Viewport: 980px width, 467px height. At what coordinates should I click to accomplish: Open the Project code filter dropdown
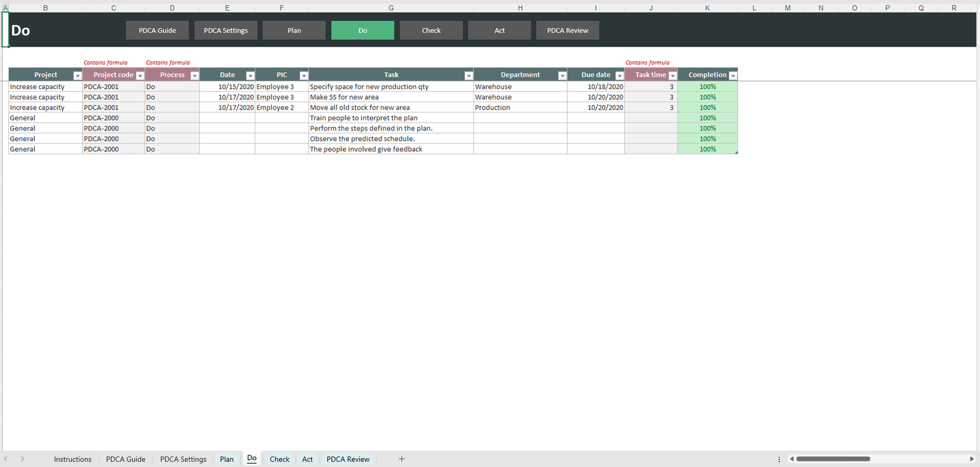coord(140,75)
